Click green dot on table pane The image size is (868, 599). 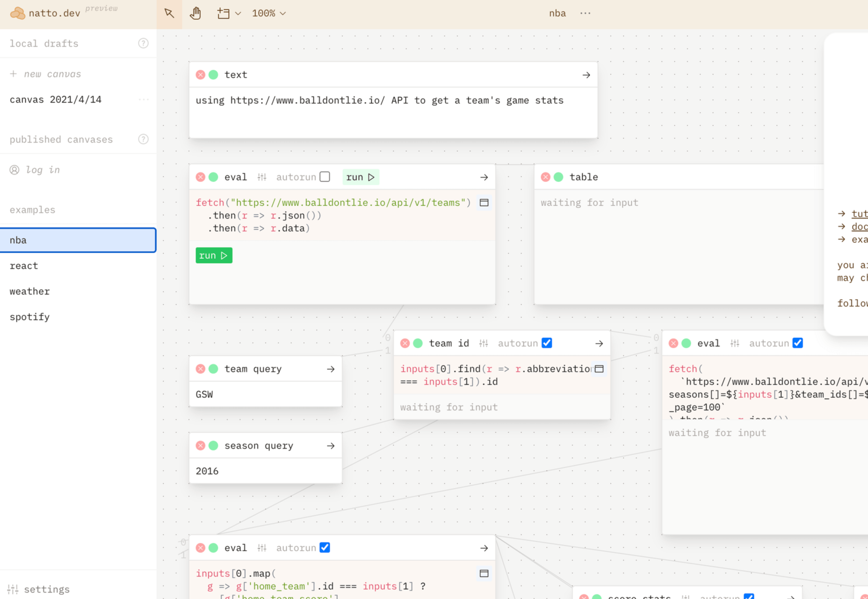pos(558,177)
